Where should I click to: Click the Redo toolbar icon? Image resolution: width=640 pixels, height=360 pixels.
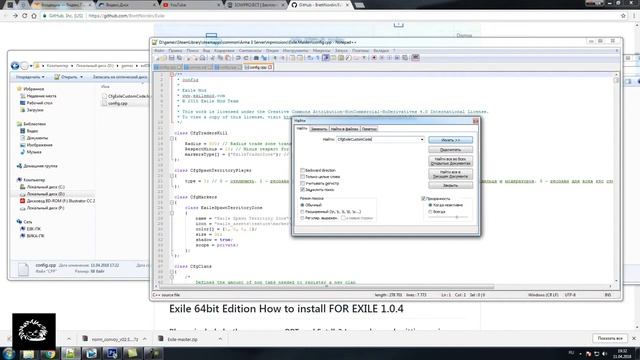click(x=246, y=58)
